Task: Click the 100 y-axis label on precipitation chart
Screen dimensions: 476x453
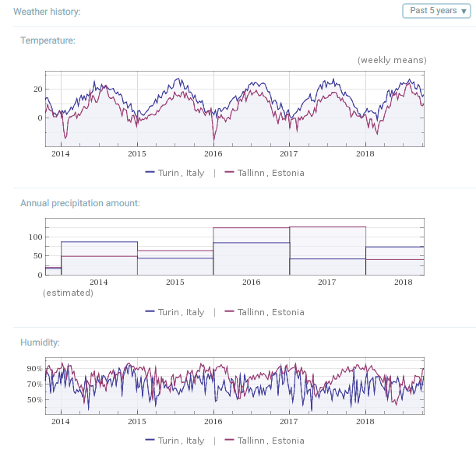Action: click(36, 237)
